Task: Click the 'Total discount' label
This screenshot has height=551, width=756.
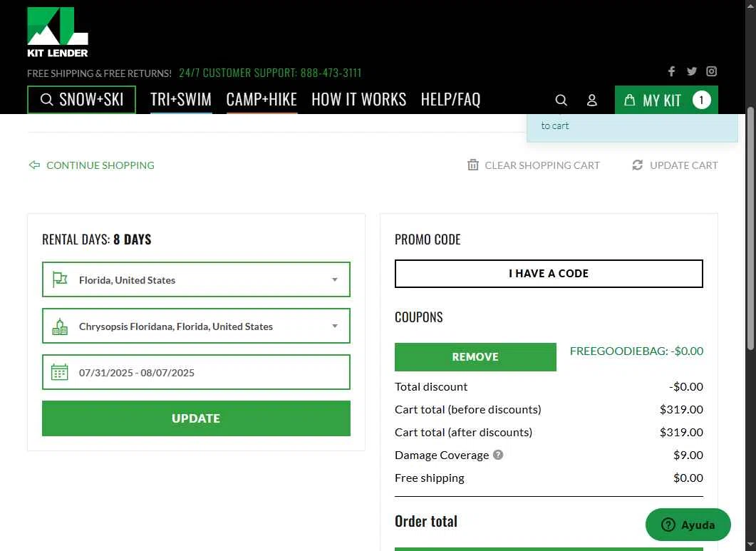Action: click(431, 386)
